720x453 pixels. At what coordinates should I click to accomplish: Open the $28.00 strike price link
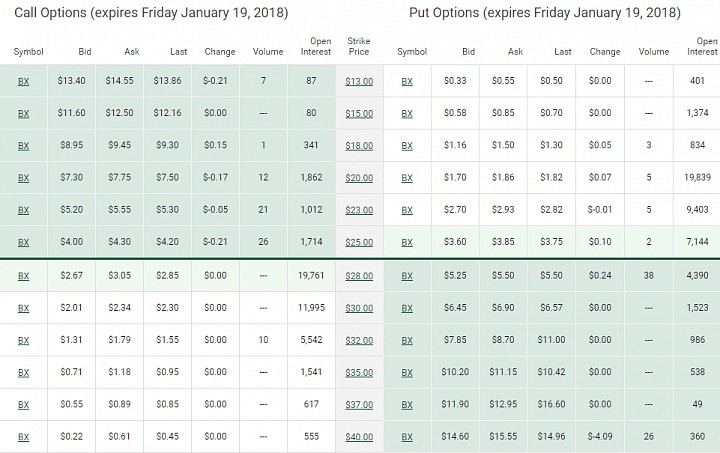[359, 276]
